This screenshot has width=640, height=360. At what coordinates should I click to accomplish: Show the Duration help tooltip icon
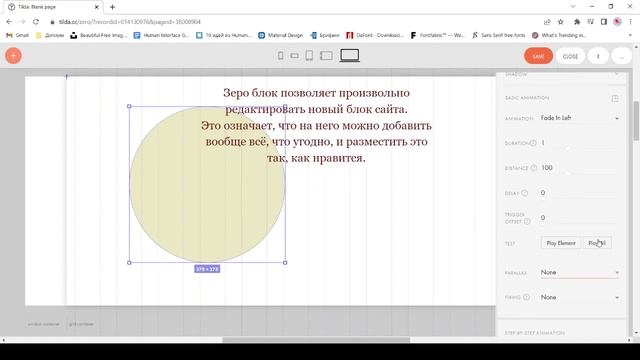point(533,143)
